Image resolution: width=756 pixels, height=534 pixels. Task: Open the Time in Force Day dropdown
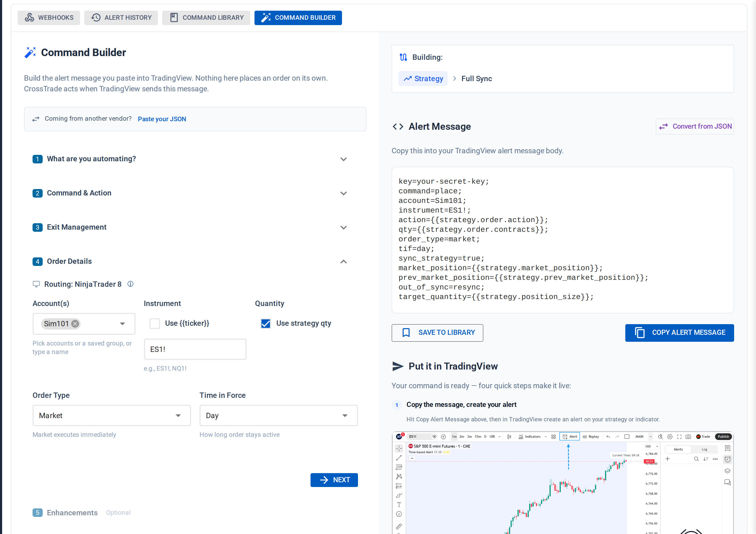278,415
